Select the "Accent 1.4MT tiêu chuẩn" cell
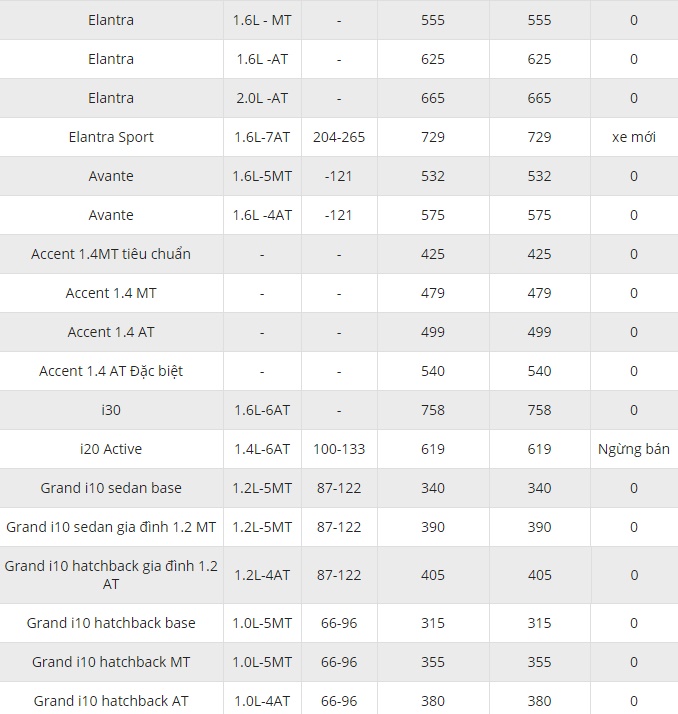Screen dimensions: 678x714 click(111, 254)
